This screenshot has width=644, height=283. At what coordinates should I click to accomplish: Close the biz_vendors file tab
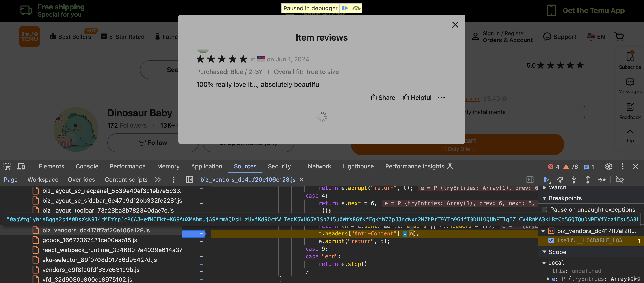[302, 180]
